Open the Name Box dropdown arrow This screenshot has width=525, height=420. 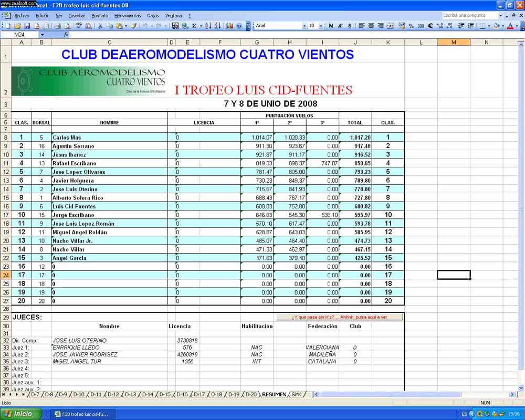point(43,35)
